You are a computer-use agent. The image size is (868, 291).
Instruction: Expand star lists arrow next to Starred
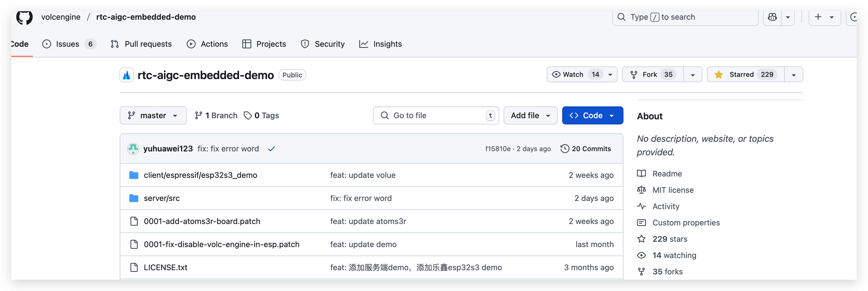[794, 75]
